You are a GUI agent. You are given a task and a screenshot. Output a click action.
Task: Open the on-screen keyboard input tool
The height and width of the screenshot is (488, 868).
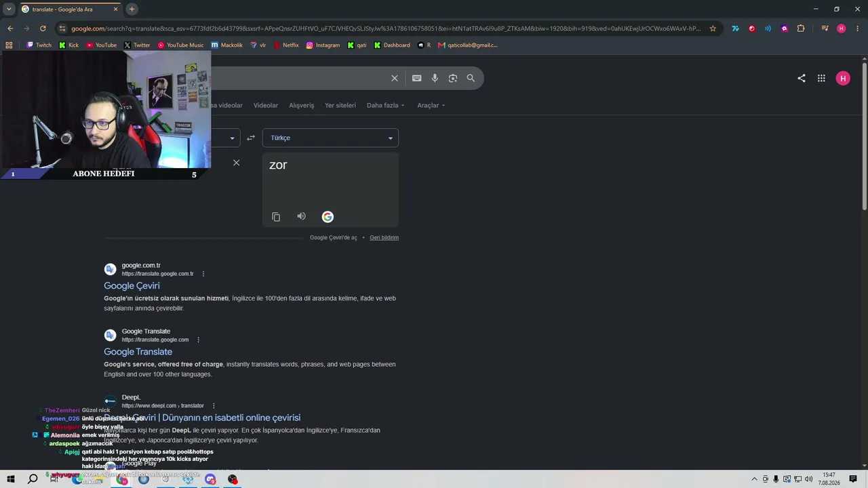click(417, 78)
